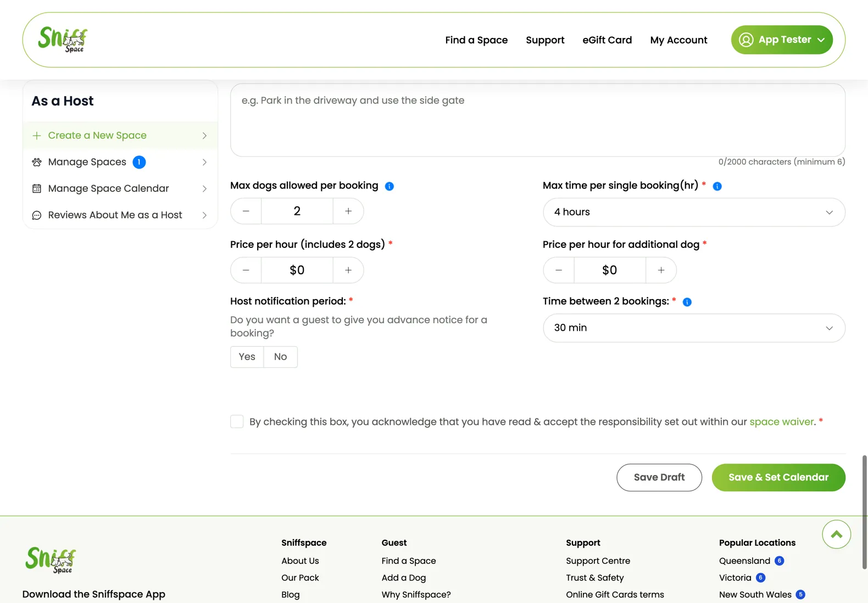Click the price per hour $0 field
The width and height of the screenshot is (868, 603).
297,270
